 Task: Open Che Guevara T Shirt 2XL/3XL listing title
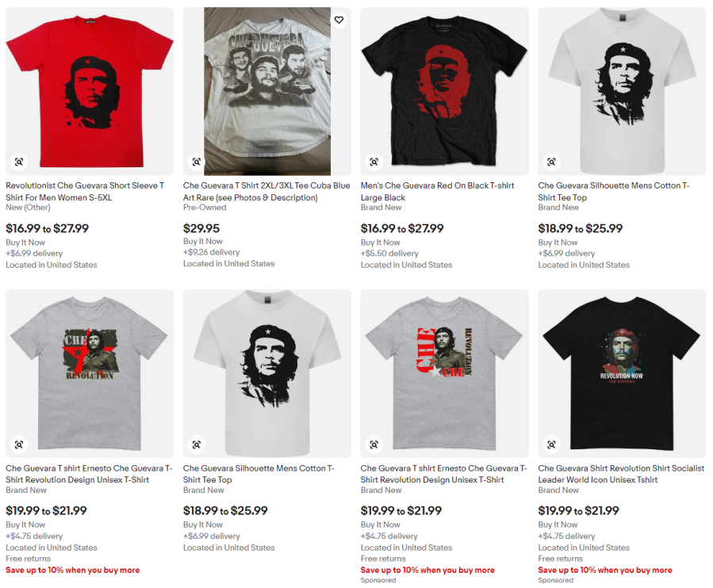point(266,191)
